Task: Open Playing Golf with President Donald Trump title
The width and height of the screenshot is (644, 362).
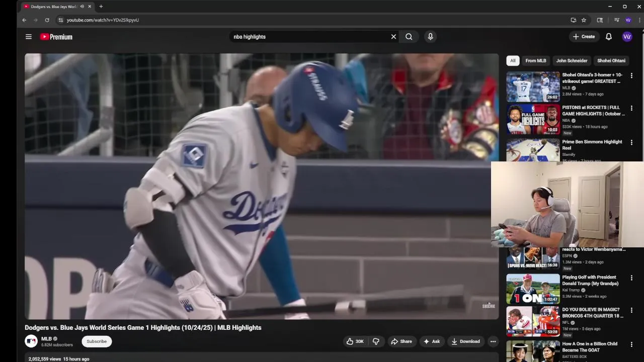Action: click(590, 280)
